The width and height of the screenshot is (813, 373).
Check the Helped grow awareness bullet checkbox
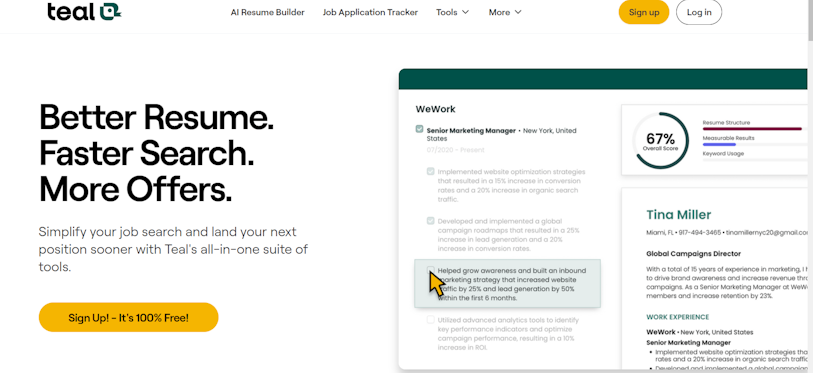pyautogui.click(x=430, y=270)
